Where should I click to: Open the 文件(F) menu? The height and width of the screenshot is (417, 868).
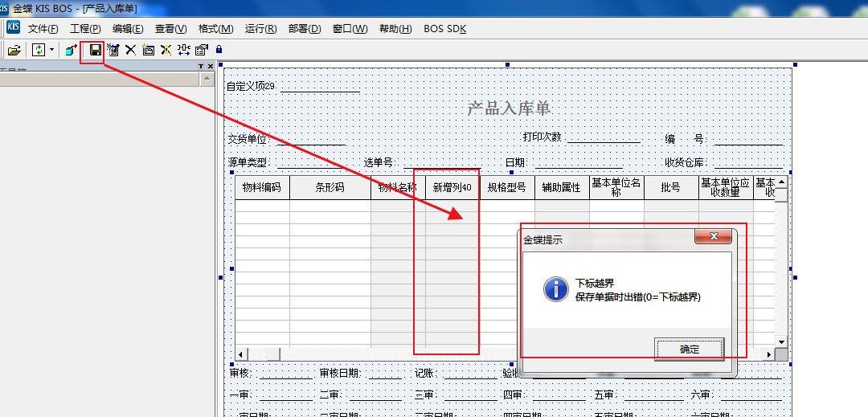[x=43, y=29]
